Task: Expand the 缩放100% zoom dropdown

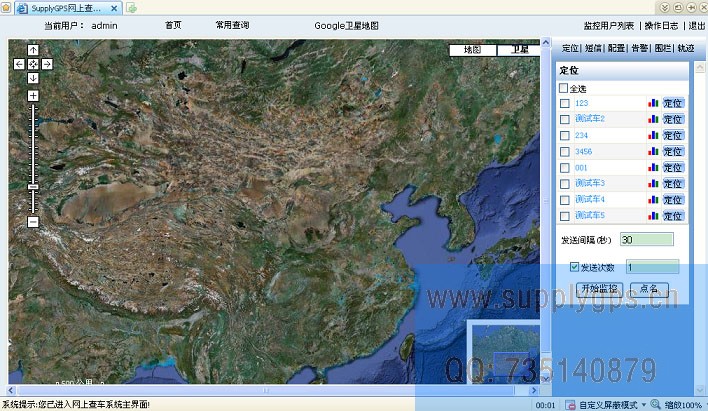Action: [x=705, y=405]
